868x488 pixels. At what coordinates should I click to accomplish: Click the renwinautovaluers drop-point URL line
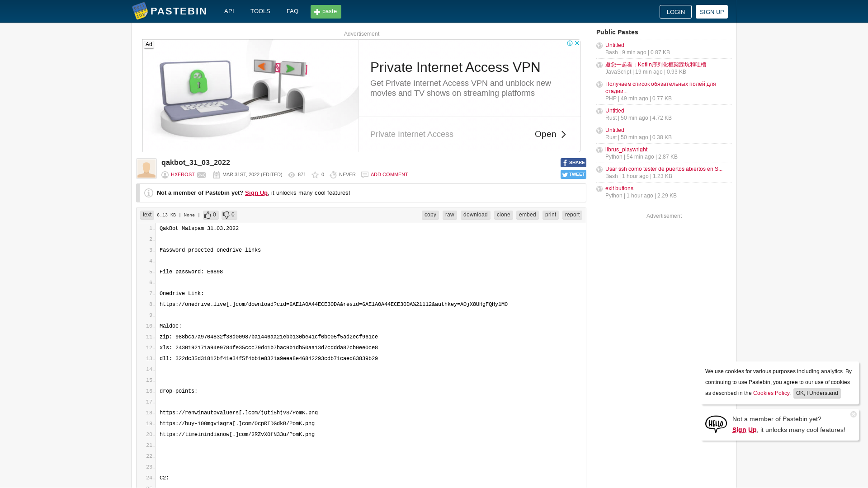tap(239, 413)
